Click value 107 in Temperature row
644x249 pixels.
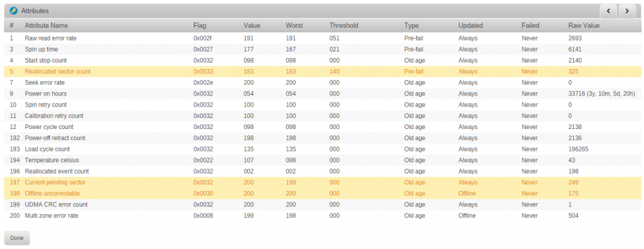click(249, 160)
